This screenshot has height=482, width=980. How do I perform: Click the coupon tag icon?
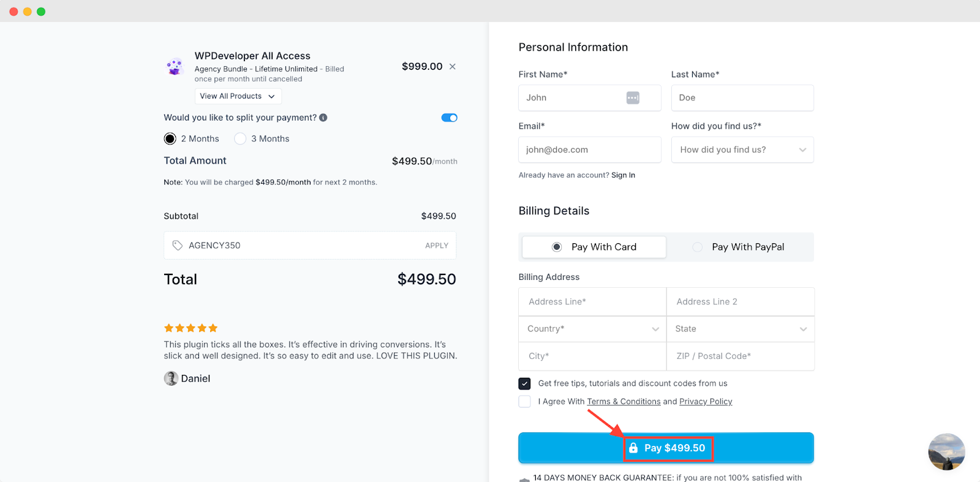178,246
